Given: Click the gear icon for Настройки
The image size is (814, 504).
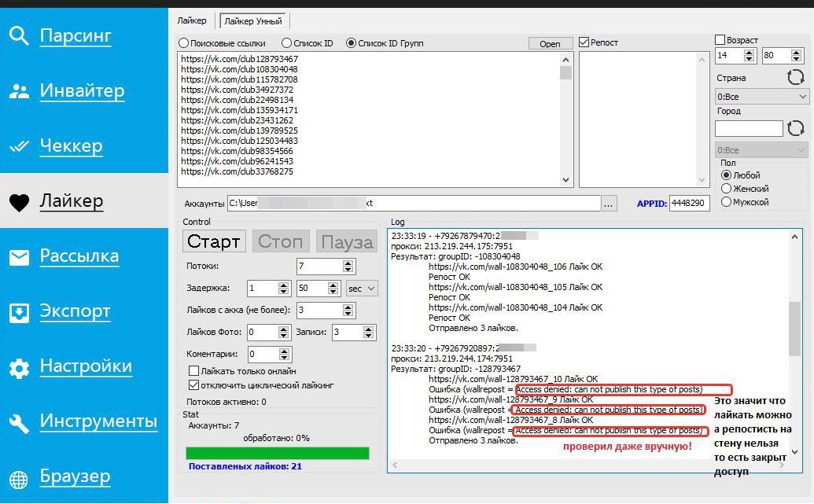Looking at the screenshot, I should [x=19, y=367].
